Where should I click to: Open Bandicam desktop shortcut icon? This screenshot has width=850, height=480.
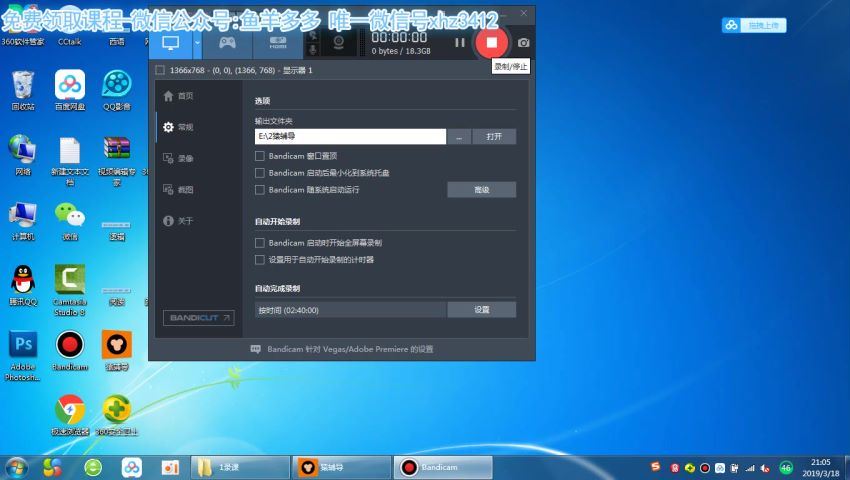pyautogui.click(x=70, y=351)
